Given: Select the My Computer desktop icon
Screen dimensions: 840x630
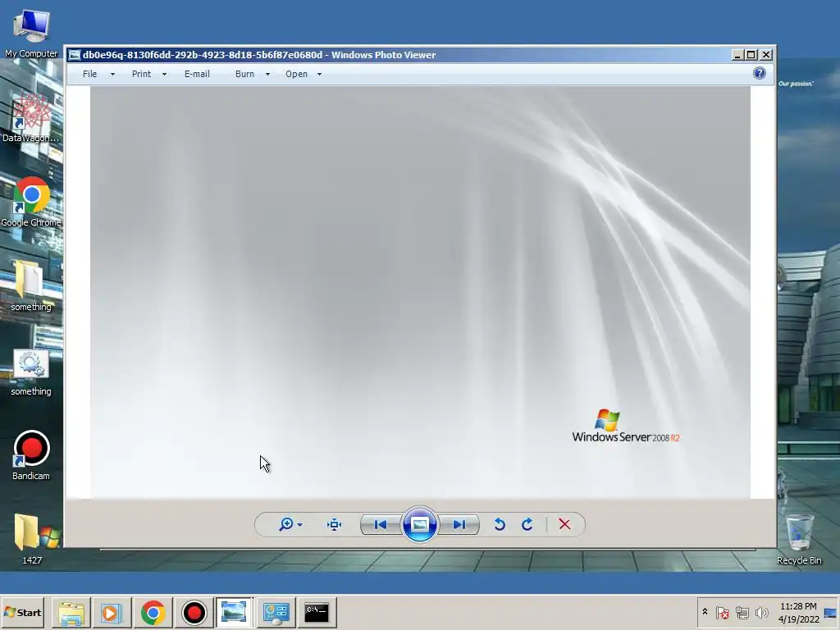Looking at the screenshot, I should 31,33.
